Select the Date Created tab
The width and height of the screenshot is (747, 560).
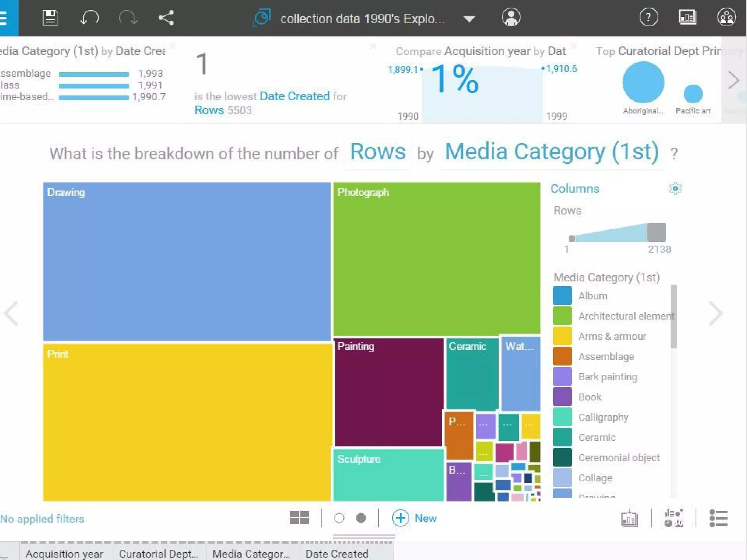coord(337,553)
